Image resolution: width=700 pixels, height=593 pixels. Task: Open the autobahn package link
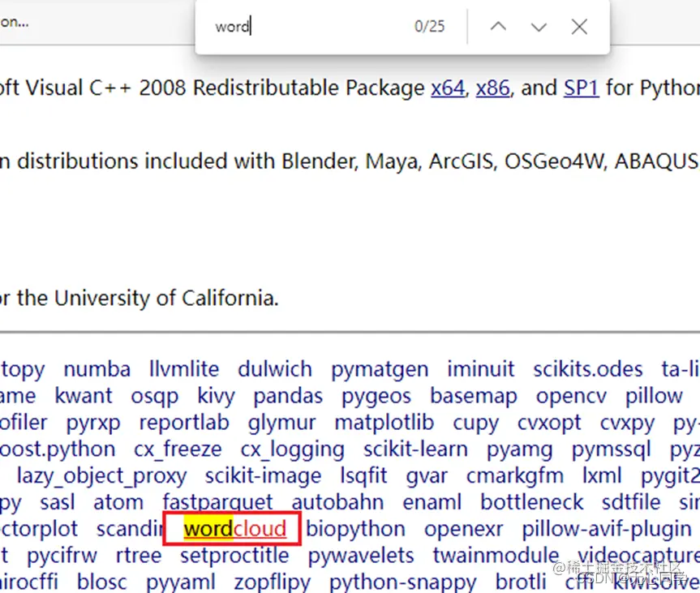(x=337, y=502)
